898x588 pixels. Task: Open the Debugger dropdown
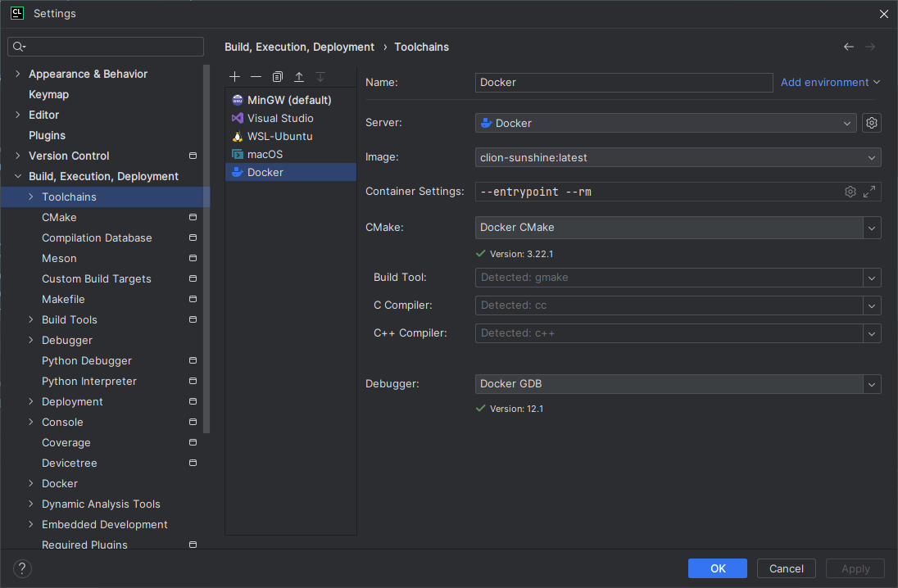coord(871,383)
